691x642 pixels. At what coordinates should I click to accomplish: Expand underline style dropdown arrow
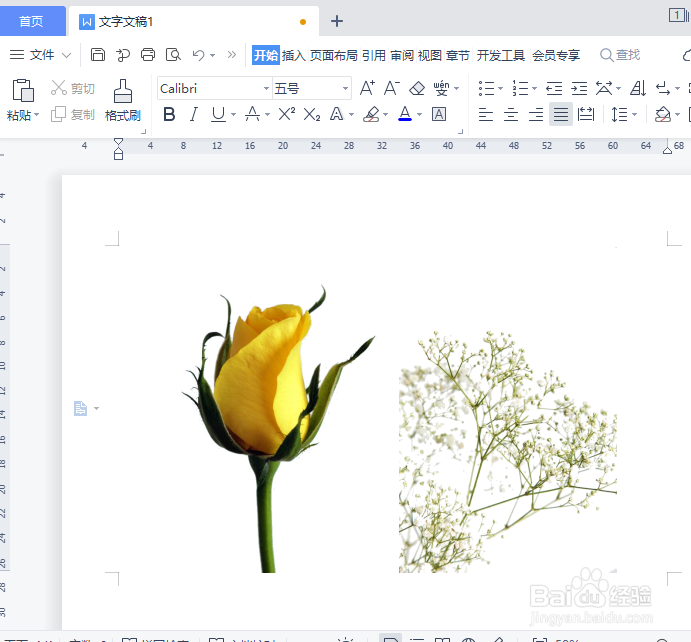tap(233, 115)
